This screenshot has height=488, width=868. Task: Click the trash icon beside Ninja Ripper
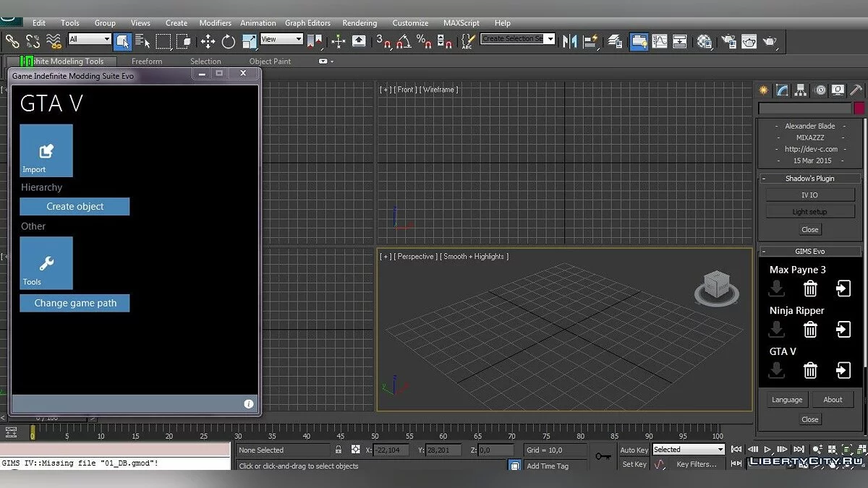coord(810,330)
